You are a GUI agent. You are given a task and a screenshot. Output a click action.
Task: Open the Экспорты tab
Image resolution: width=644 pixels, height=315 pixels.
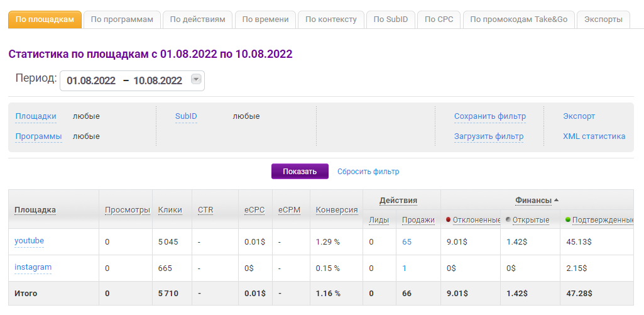point(603,19)
